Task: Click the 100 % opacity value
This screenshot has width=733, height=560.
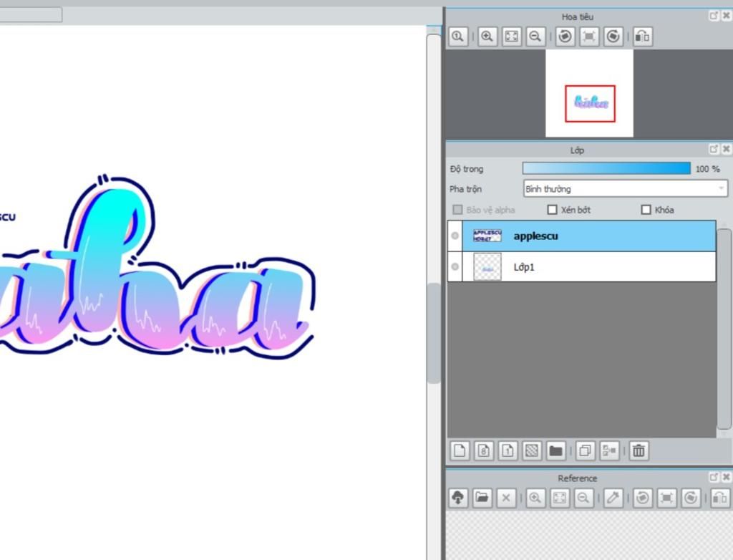Action: [707, 169]
